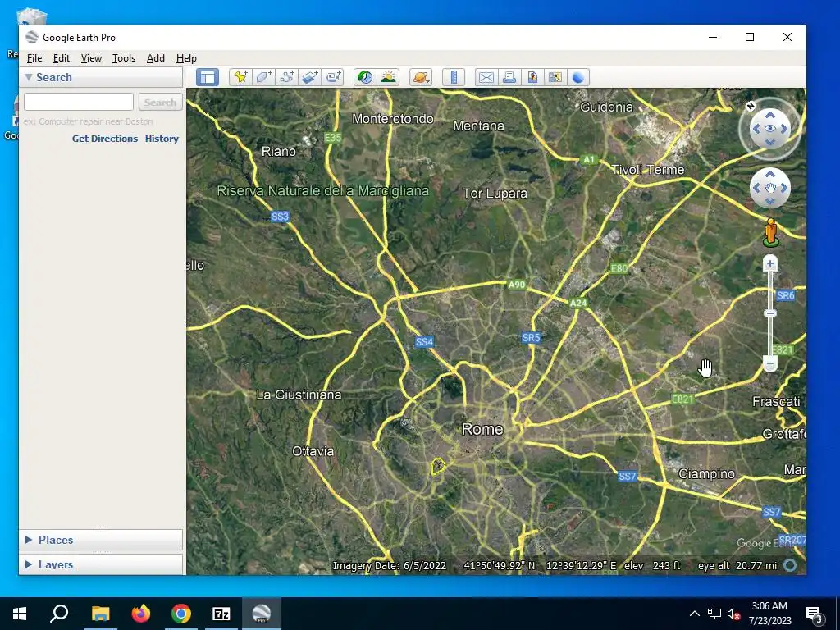Image resolution: width=840 pixels, height=630 pixels.
Task: Click the Ciampino map label
Action: pyautogui.click(x=706, y=473)
